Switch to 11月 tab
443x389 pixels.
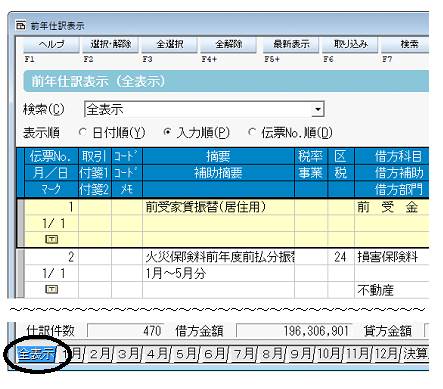point(357,354)
